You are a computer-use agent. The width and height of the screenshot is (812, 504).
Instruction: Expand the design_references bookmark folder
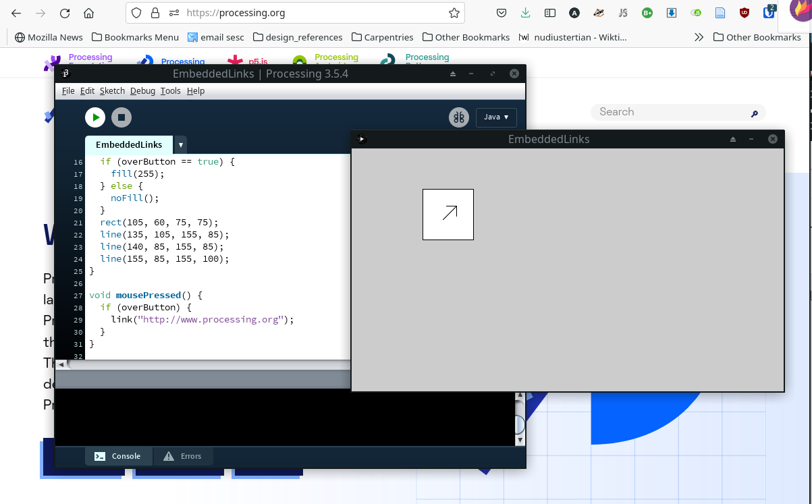[x=298, y=37]
